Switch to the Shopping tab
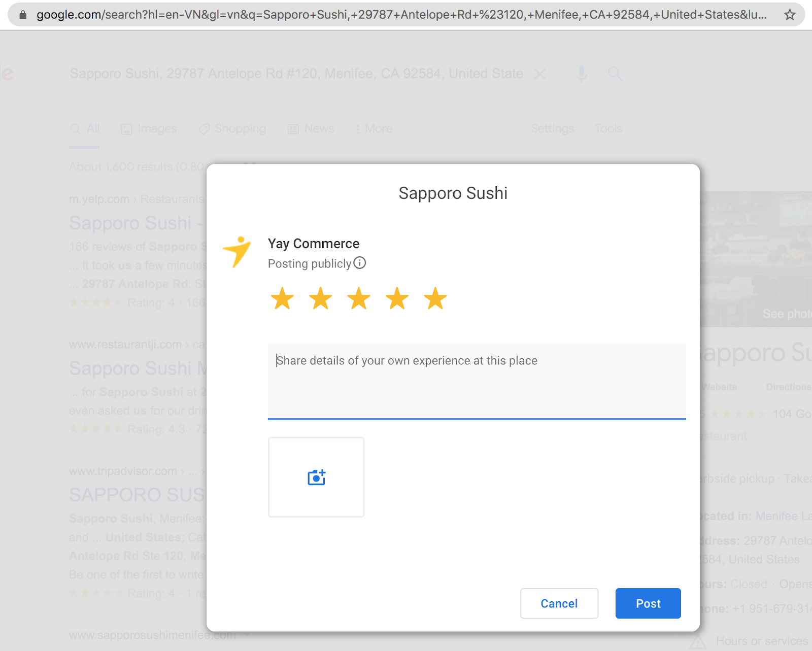Image resolution: width=812 pixels, height=651 pixels. (x=232, y=129)
